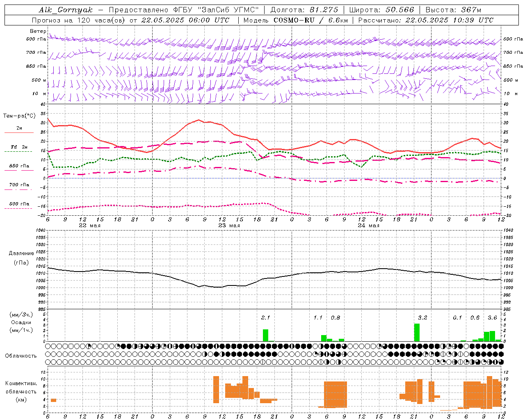525x420 pixels.
Task: Select the 'Широта: 50.566' header text
Action: [x=381, y=10]
